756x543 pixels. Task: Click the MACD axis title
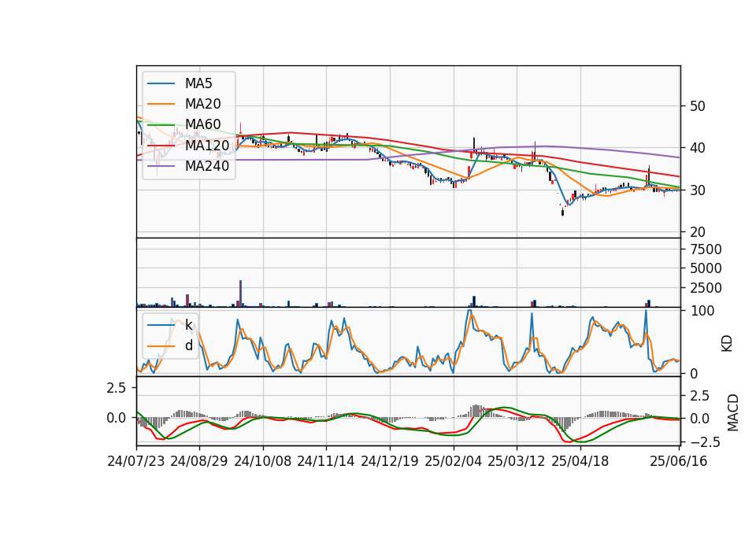[x=733, y=412]
